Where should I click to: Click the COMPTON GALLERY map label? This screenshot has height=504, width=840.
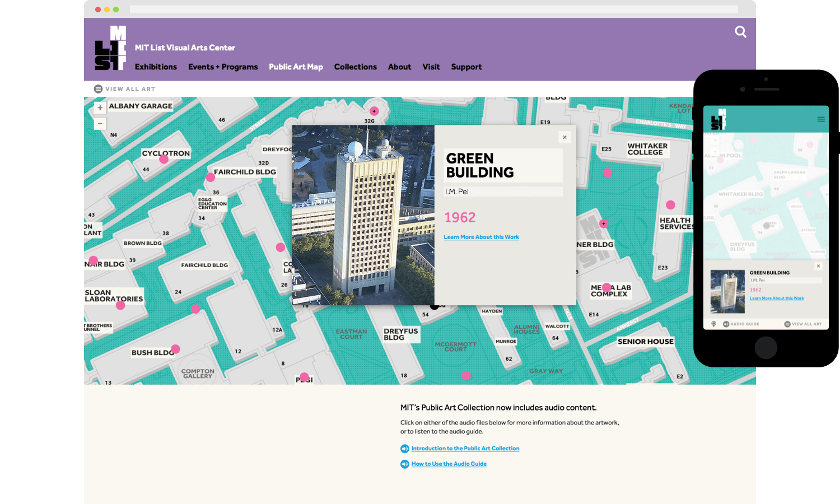[198, 374]
